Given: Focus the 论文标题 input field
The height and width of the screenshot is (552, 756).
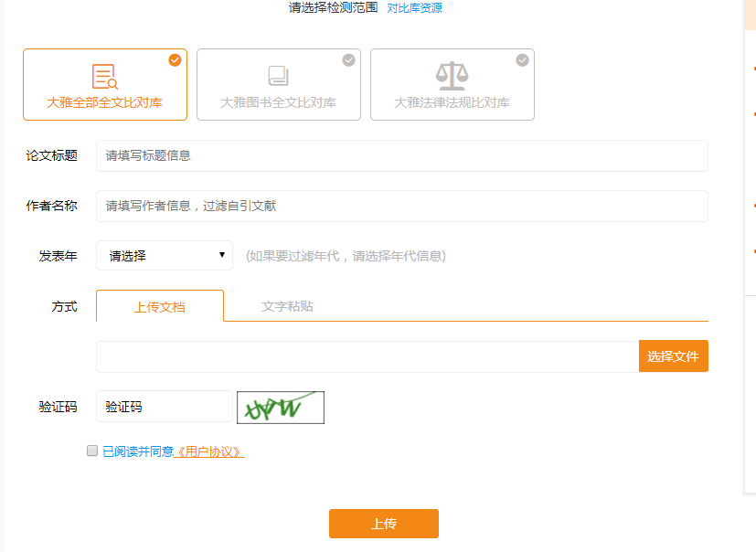Looking at the screenshot, I should [x=402, y=155].
